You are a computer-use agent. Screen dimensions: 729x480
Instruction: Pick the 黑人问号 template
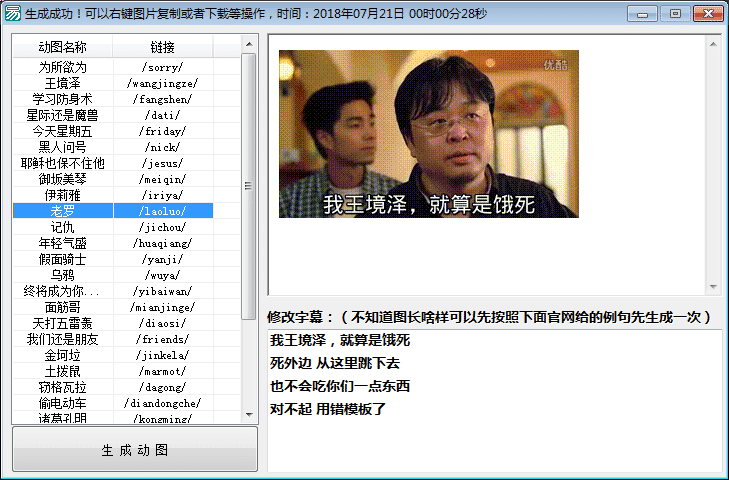[63, 147]
